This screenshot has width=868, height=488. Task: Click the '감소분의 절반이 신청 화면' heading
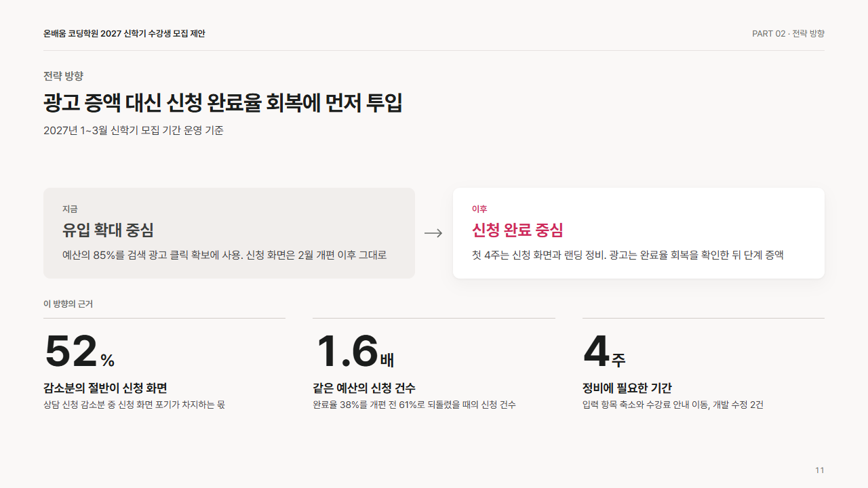point(105,388)
